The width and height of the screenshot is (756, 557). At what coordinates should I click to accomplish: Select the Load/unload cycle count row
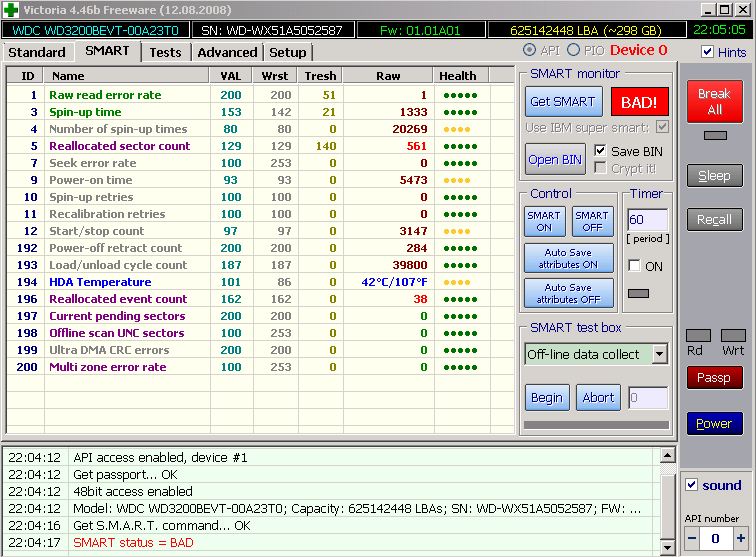260,265
